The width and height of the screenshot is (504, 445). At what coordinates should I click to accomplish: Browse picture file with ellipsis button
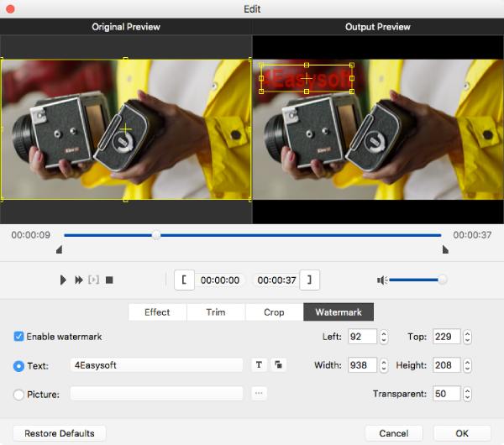[259, 393]
